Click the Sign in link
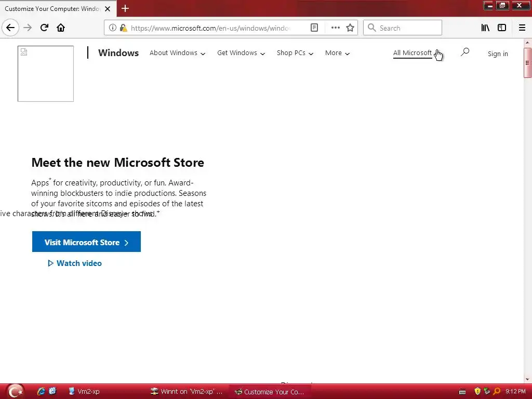Image resolution: width=532 pixels, height=399 pixels. click(498, 54)
